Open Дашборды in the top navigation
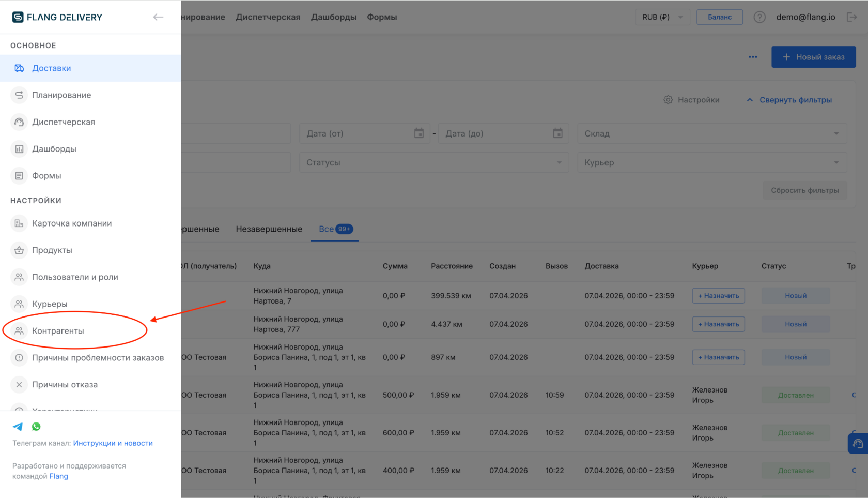 (x=334, y=17)
